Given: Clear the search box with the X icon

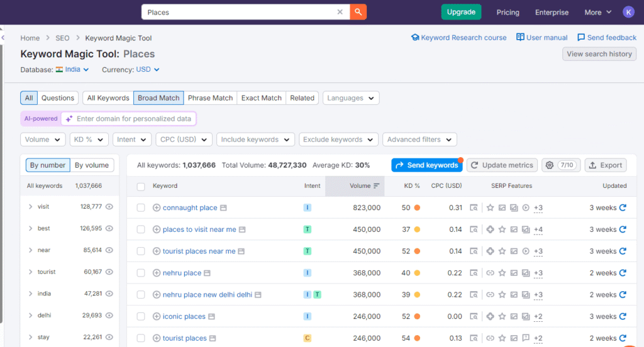Looking at the screenshot, I should tap(340, 12).
